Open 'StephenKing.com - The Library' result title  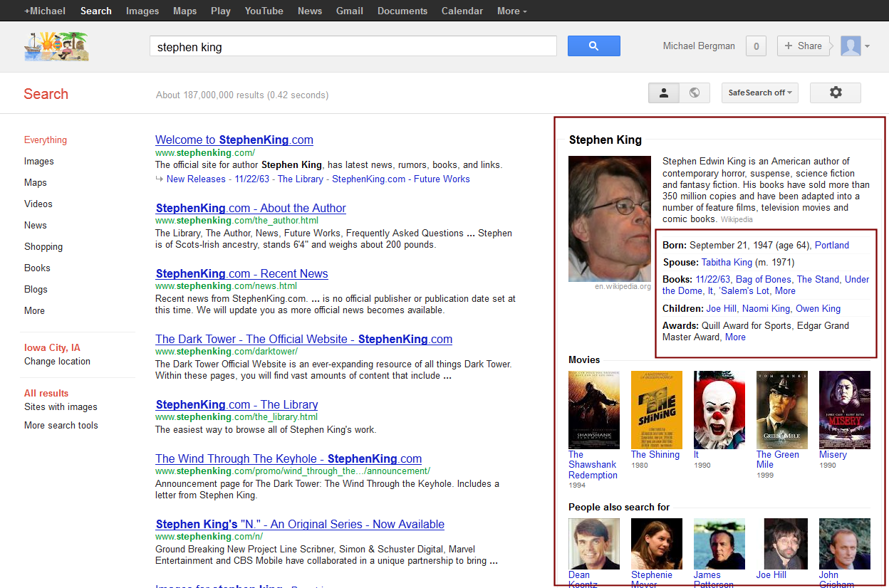pyautogui.click(x=237, y=405)
